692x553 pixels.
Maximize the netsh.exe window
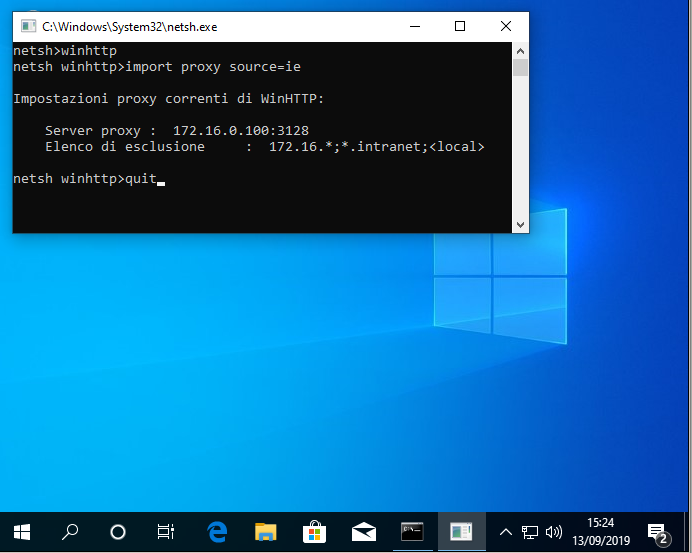pyautogui.click(x=460, y=26)
